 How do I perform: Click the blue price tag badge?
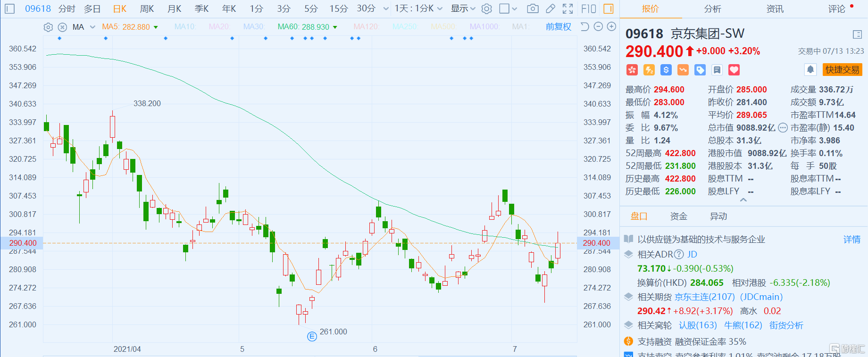pyautogui.click(x=700, y=70)
